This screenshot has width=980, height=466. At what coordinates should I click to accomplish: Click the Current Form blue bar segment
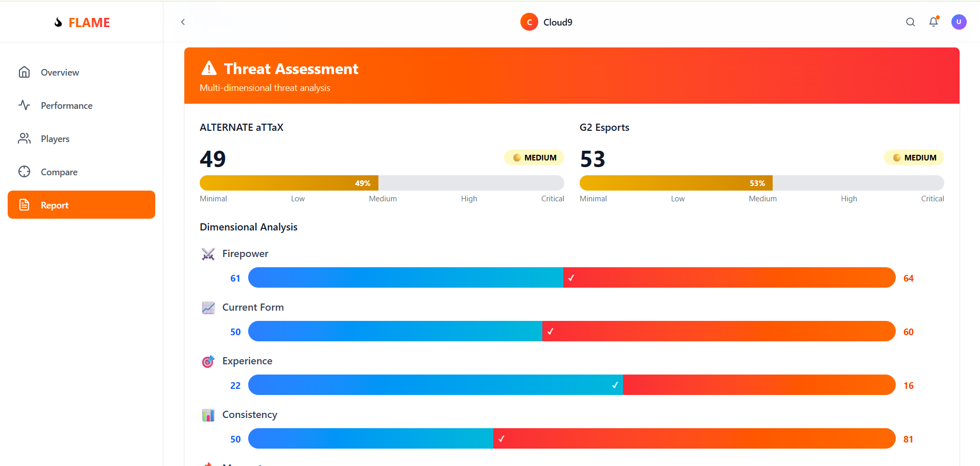(x=395, y=331)
